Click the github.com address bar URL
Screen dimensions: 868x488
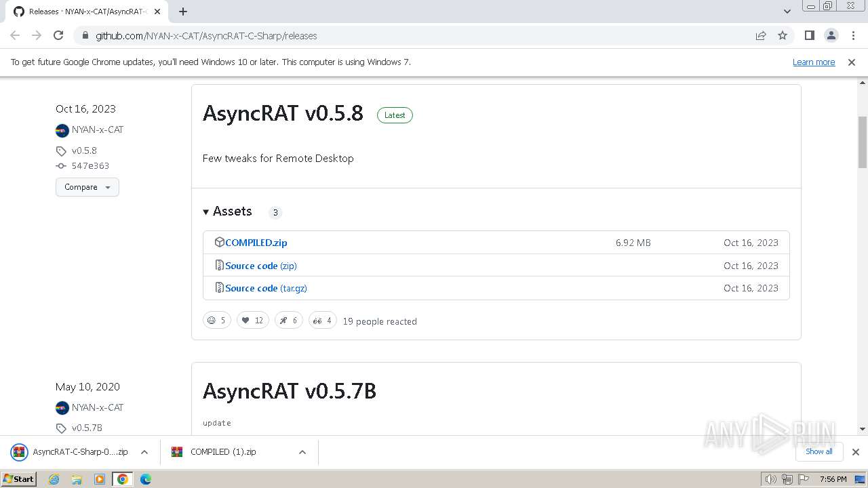(x=206, y=36)
